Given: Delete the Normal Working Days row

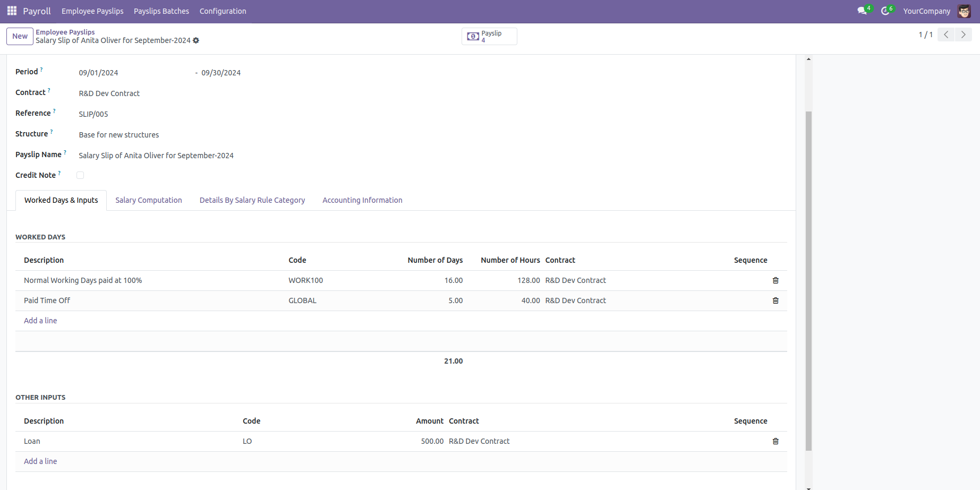Looking at the screenshot, I should (776, 280).
